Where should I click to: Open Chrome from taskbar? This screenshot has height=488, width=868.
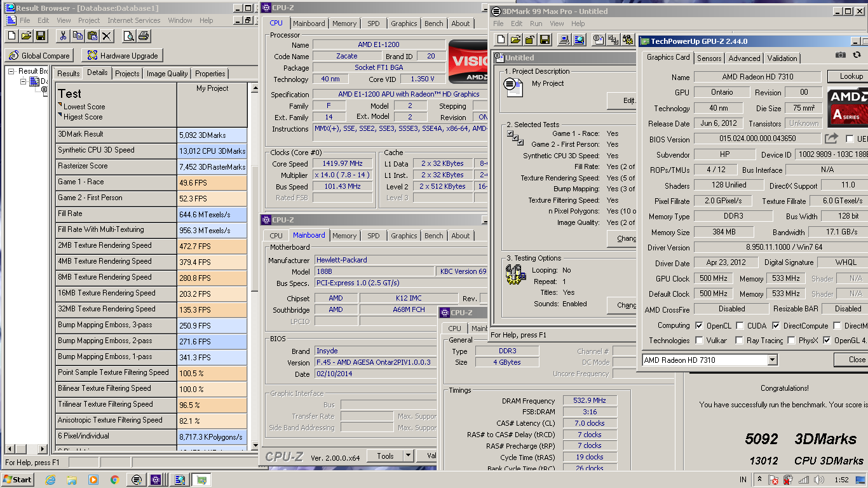pyautogui.click(x=115, y=480)
